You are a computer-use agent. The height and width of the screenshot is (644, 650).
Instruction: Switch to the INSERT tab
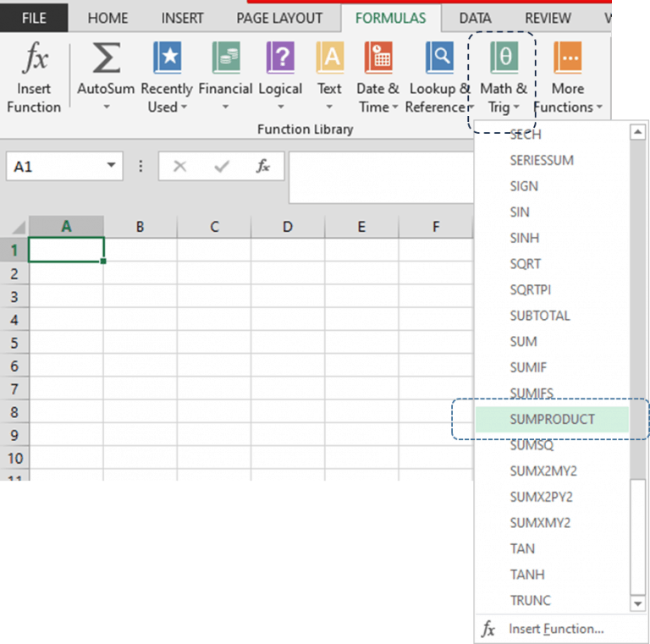point(183,19)
